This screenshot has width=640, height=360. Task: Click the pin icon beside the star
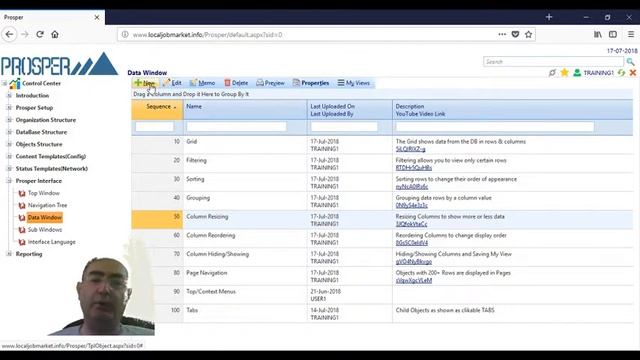pyautogui.click(x=552, y=73)
